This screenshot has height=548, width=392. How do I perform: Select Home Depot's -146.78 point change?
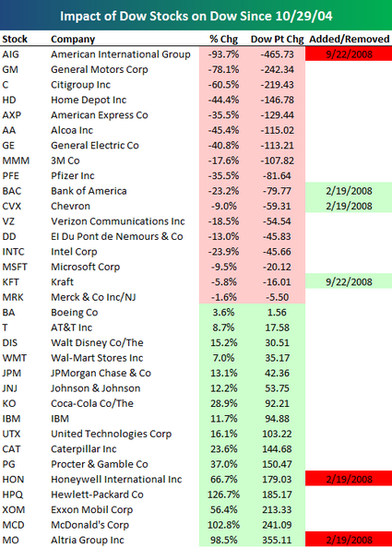pos(277,100)
